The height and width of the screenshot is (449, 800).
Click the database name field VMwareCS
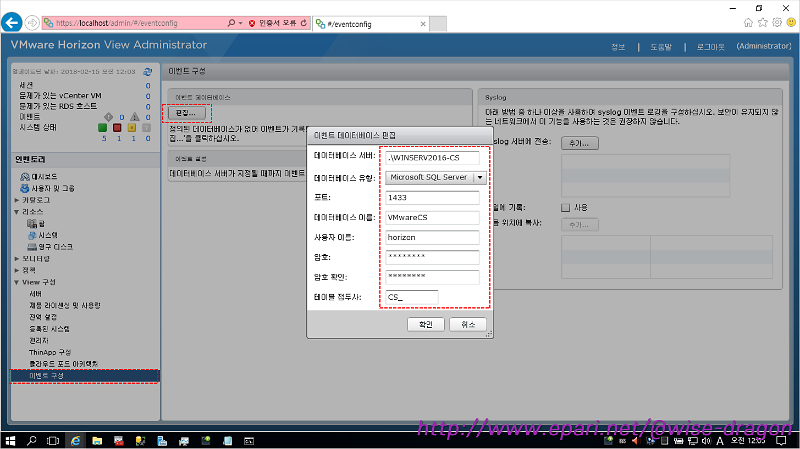click(x=432, y=218)
